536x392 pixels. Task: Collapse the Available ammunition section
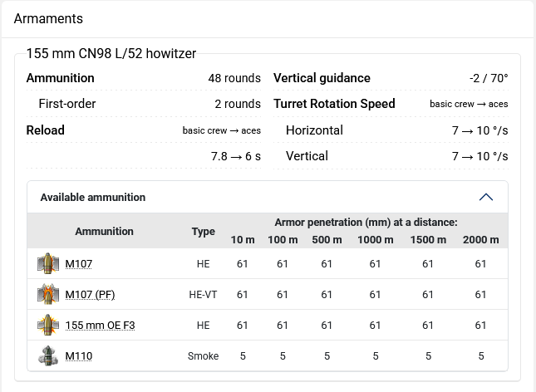pos(486,198)
